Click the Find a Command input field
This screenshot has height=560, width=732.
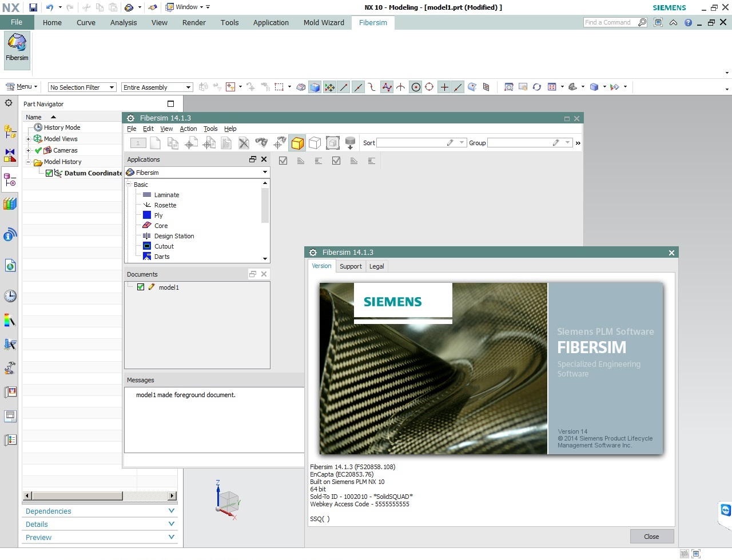click(610, 22)
